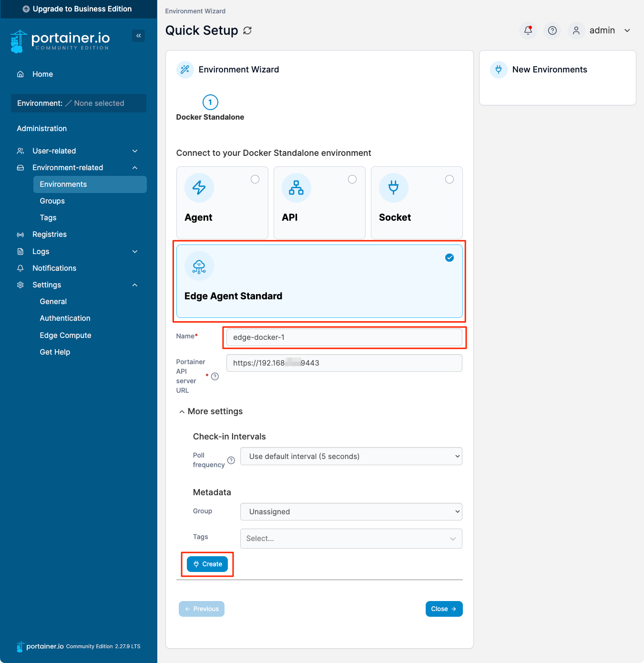Viewport: 644px width, 663px height.
Task: Click the Notifications sidebar label
Action: coord(54,268)
